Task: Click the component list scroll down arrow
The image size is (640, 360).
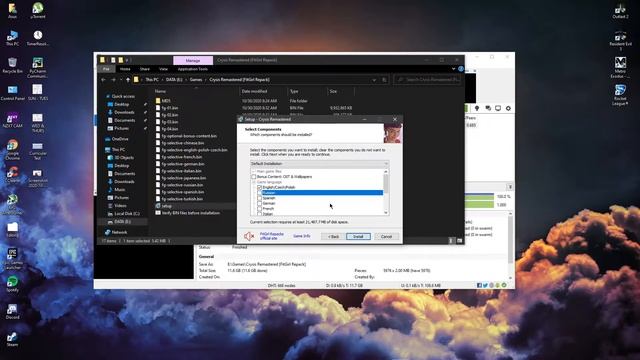Action: coord(386,213)
